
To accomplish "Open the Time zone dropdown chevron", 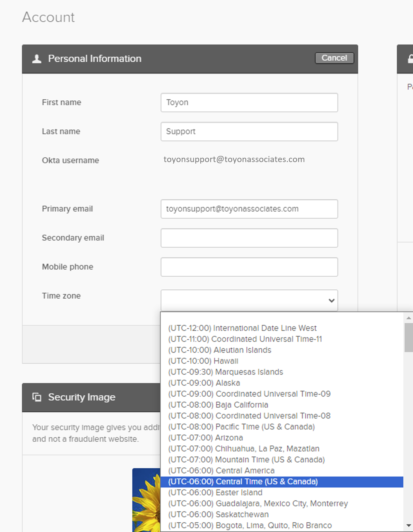I will [331, 301].
